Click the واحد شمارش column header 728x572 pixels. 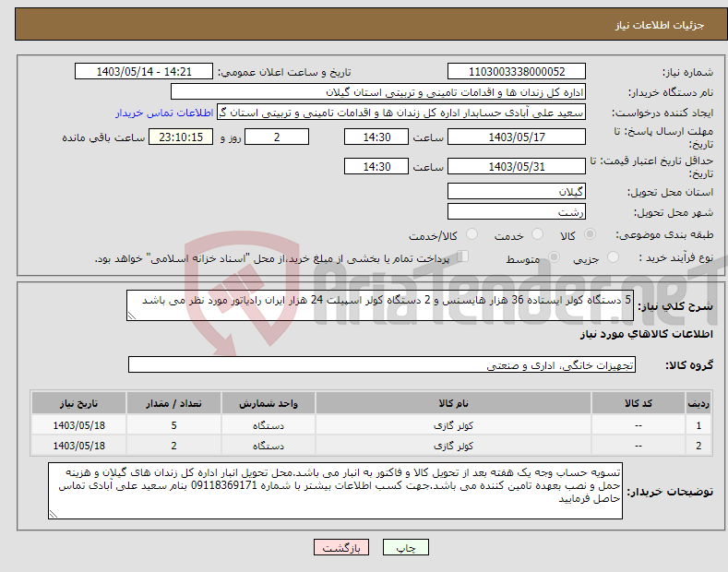pyautogui.click(x=269, y=403)
